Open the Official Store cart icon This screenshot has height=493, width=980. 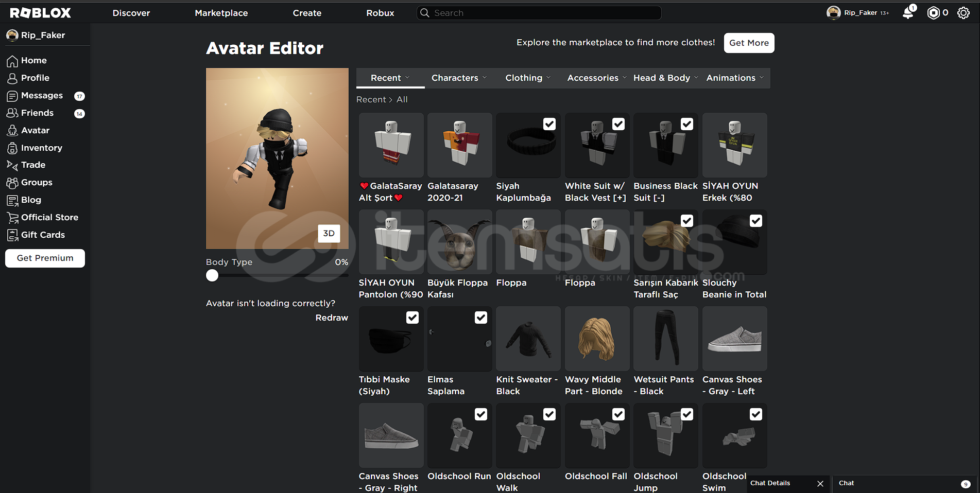tap(12, 218)
